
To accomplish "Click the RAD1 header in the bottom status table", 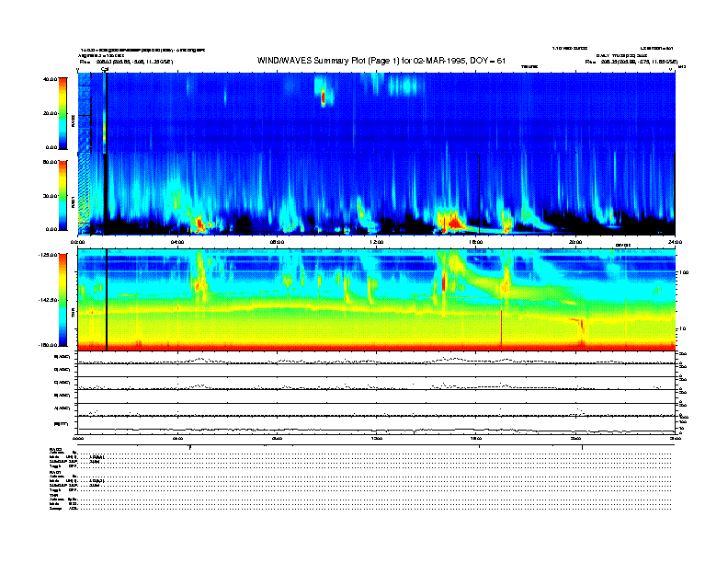I will coord(56,472).
